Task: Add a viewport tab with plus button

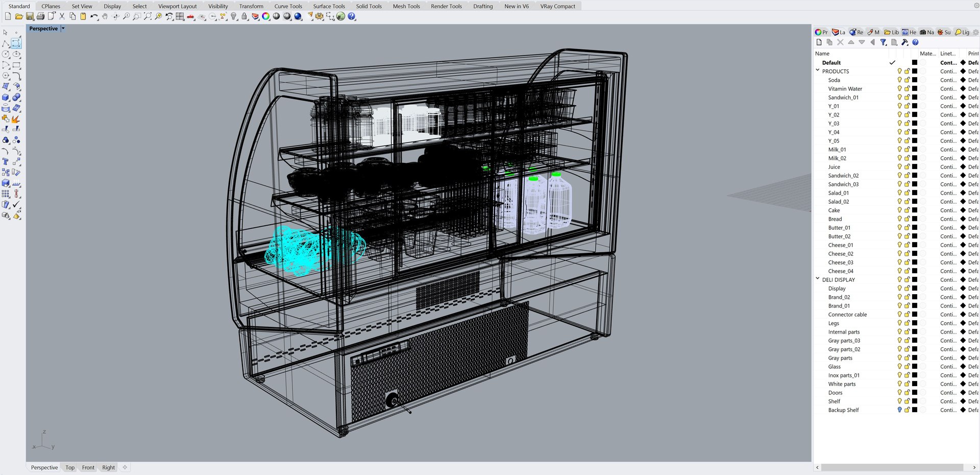Action: pos(125,467)
